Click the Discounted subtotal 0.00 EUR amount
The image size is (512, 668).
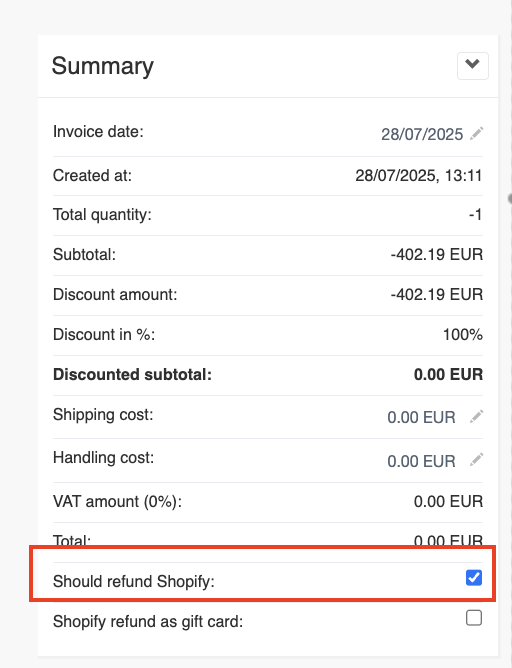[x=448, y=374]
